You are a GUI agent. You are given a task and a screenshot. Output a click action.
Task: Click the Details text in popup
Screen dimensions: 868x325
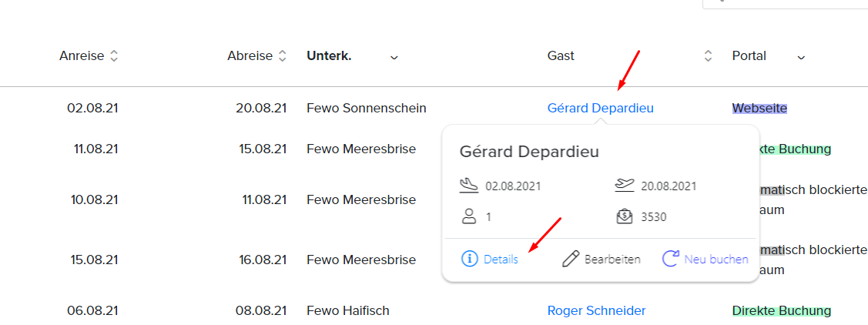[x=501, y=259]
